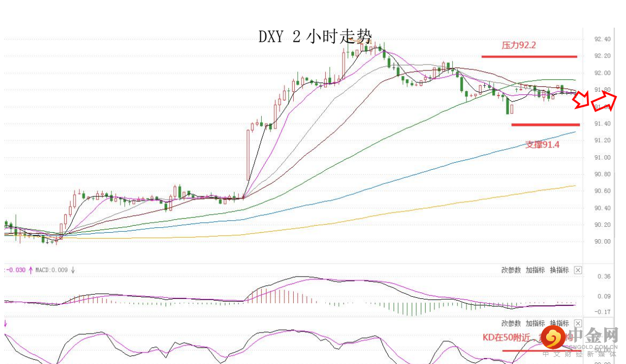Image resolution: width=626 pixels, height=364 pixels.
Task: Click the 90.80 price axis label
Action: coord(602,174)
